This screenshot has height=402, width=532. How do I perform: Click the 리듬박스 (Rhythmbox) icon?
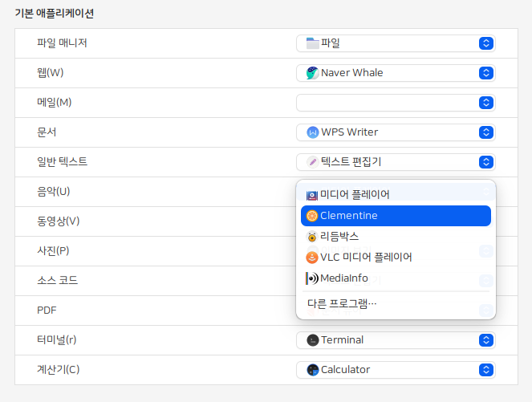point(312,237)
